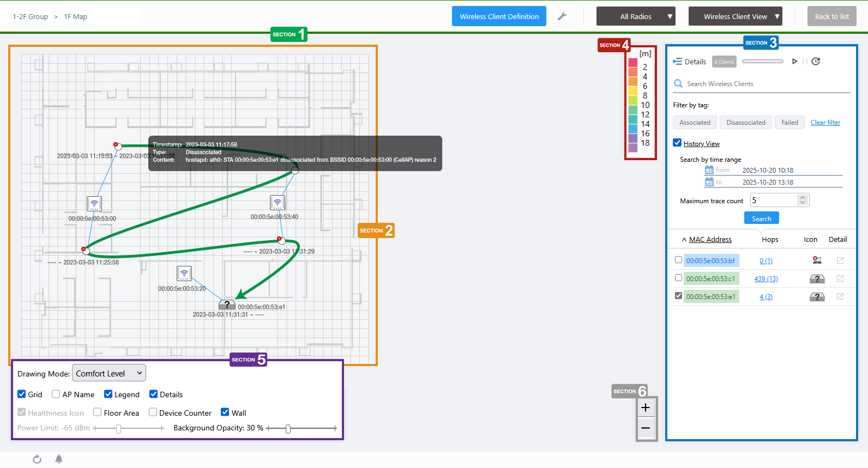
Task: Open detail icon for 00:00:5e:00:53:bf
Action: [840, 260]
